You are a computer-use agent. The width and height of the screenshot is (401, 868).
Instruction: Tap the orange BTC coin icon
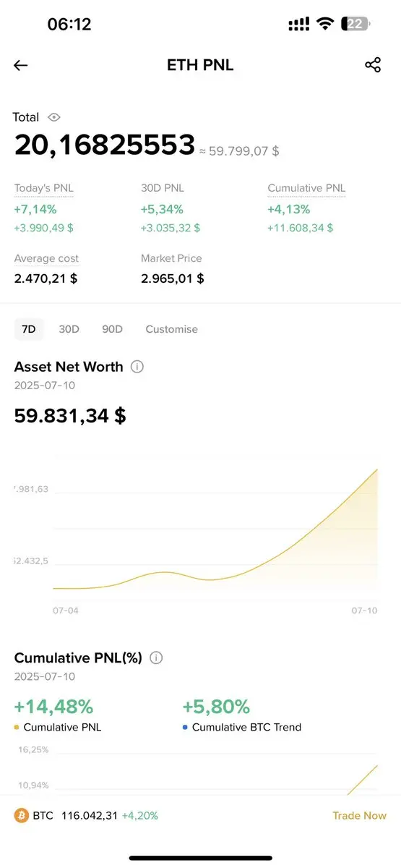point(22,815)
